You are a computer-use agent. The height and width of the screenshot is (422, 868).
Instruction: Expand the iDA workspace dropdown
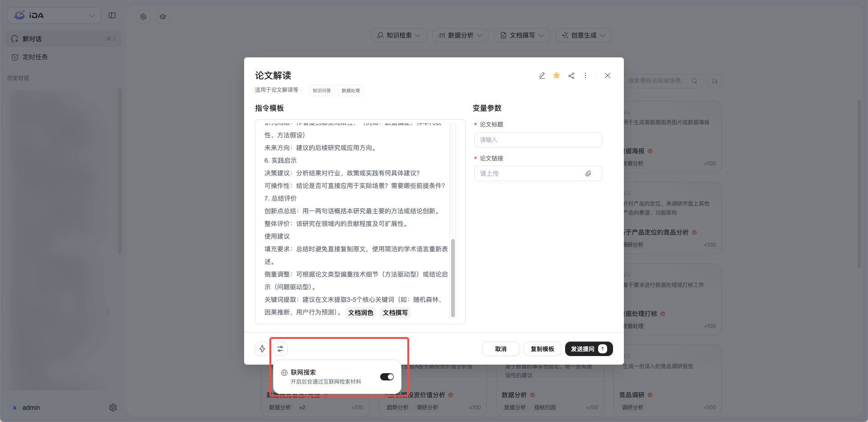[54, 15]
